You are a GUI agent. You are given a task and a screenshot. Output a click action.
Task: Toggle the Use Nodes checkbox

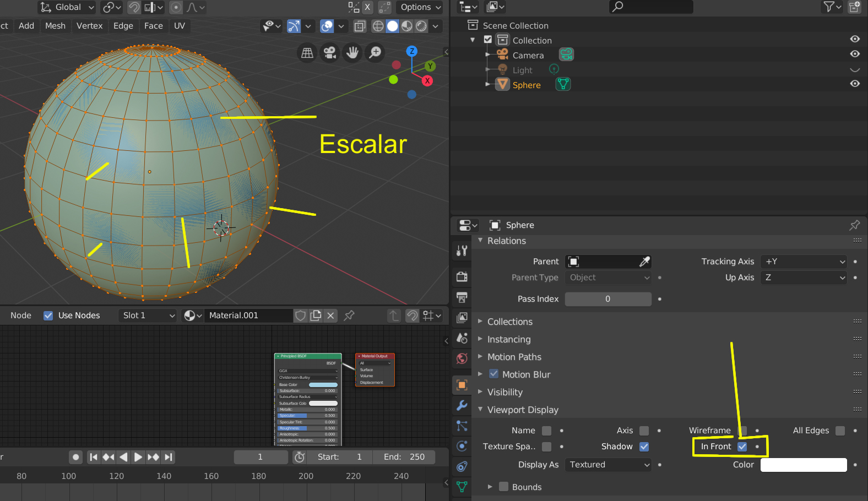tap(48, 315)
